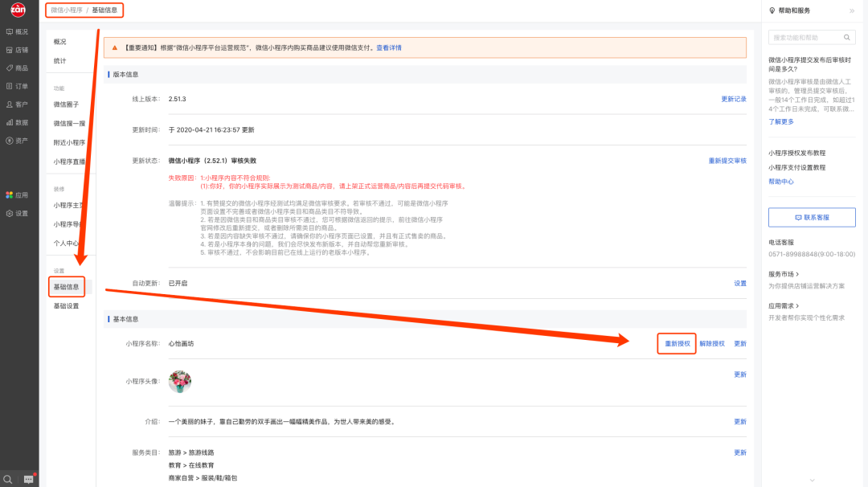Open 店铺 in the main sidebar
868x487 pixels.
point(17,50)
